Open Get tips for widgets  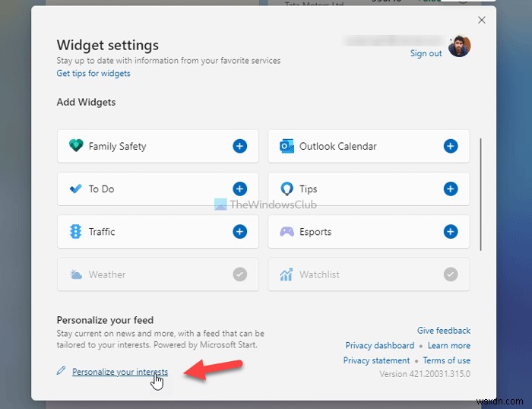tap(93, 74)
